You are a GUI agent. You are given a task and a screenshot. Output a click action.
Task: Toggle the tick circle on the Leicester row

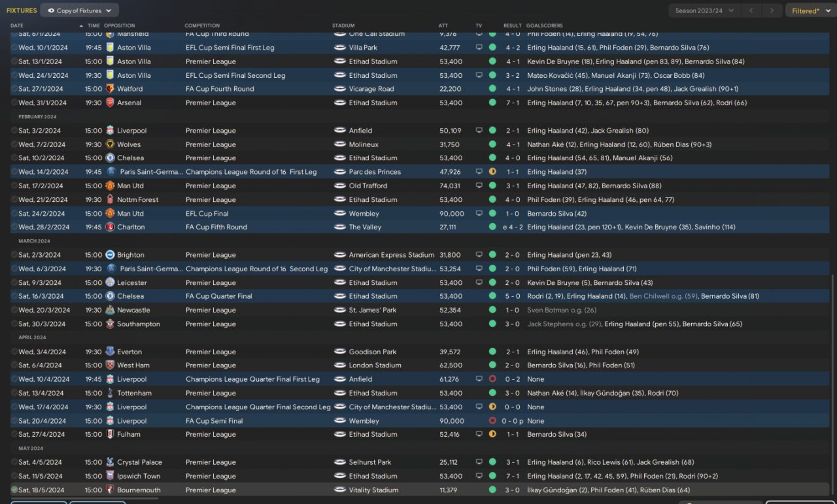click(14, 282)
